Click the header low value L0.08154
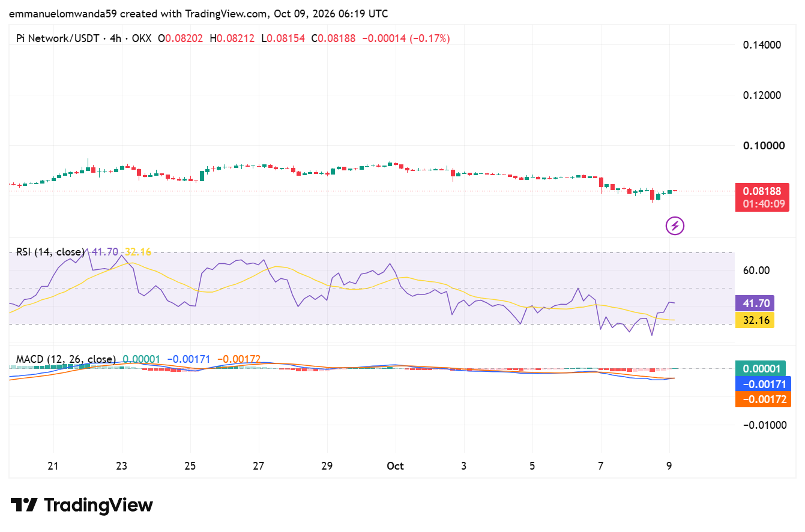 tap(283, 38)
